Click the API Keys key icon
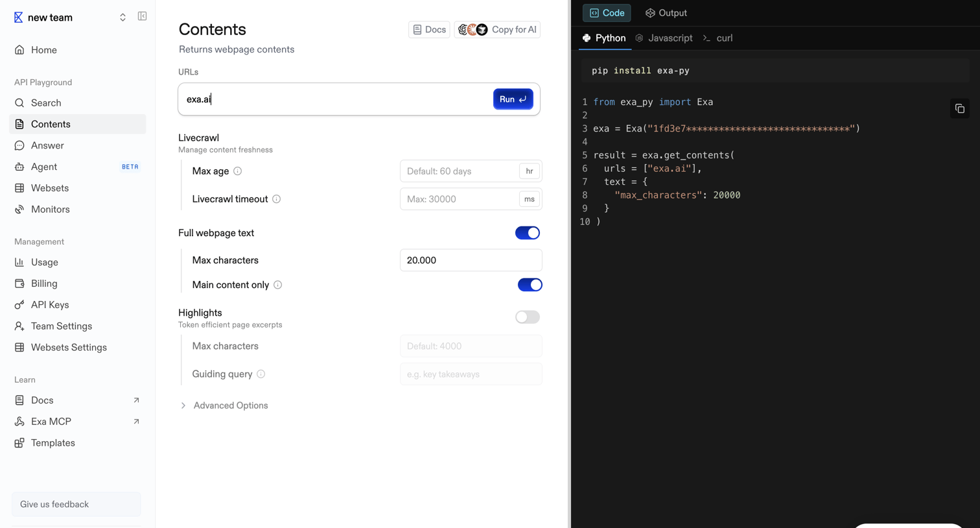Viewport: 980px width, 528px height. point(19,305)
